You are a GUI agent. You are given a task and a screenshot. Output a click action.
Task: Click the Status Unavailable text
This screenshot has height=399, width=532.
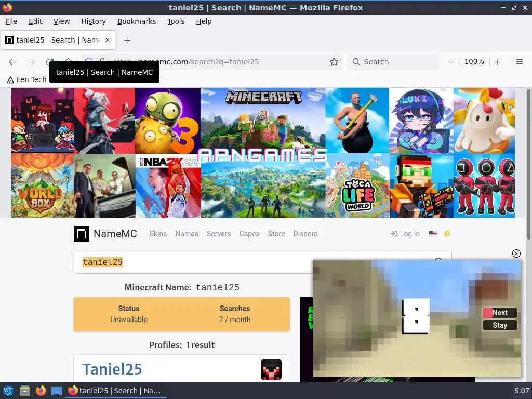(129, 314)
